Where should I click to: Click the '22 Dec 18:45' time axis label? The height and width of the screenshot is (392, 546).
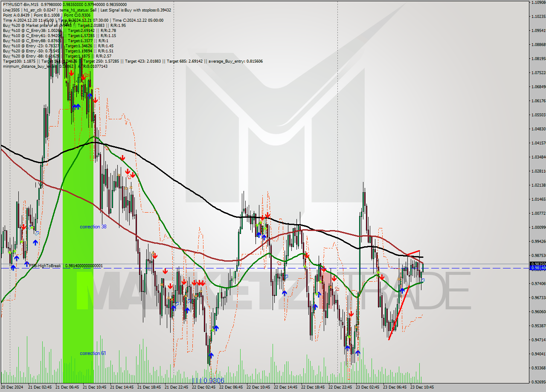coord(313,387)
